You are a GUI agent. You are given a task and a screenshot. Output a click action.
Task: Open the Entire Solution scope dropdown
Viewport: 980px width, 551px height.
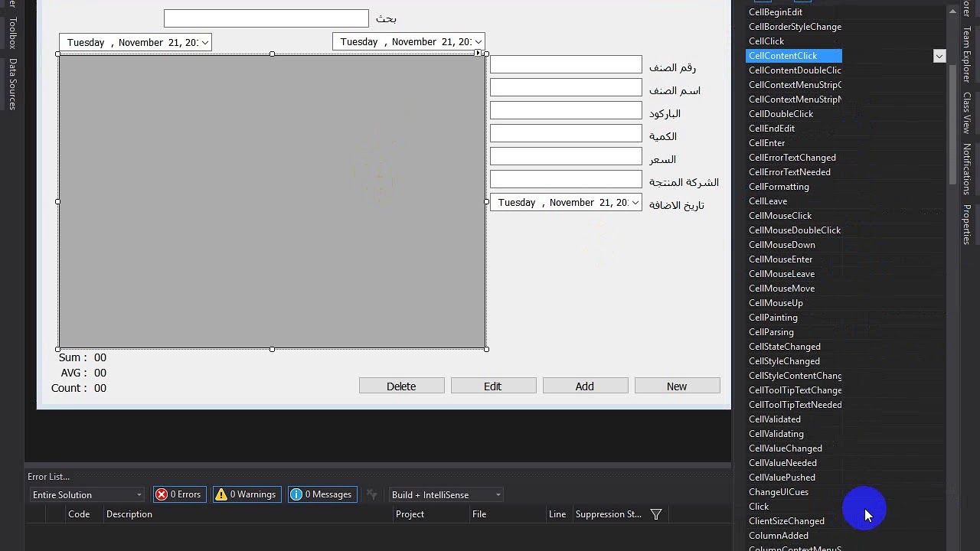[x=87, y=494]
